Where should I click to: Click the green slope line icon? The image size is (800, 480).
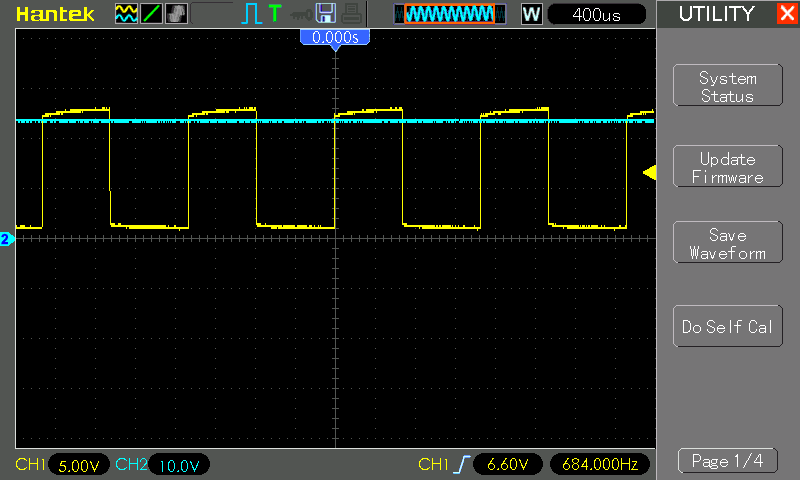coord(151,13)
